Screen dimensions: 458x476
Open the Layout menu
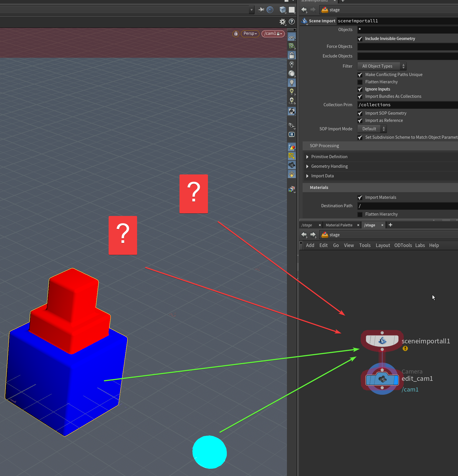[383, 246]
